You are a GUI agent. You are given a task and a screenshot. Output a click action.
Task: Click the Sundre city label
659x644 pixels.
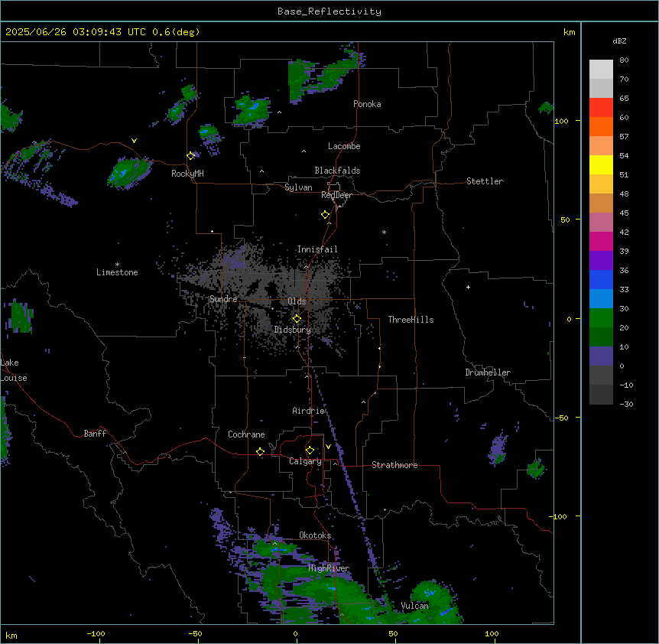coord(223,299)
